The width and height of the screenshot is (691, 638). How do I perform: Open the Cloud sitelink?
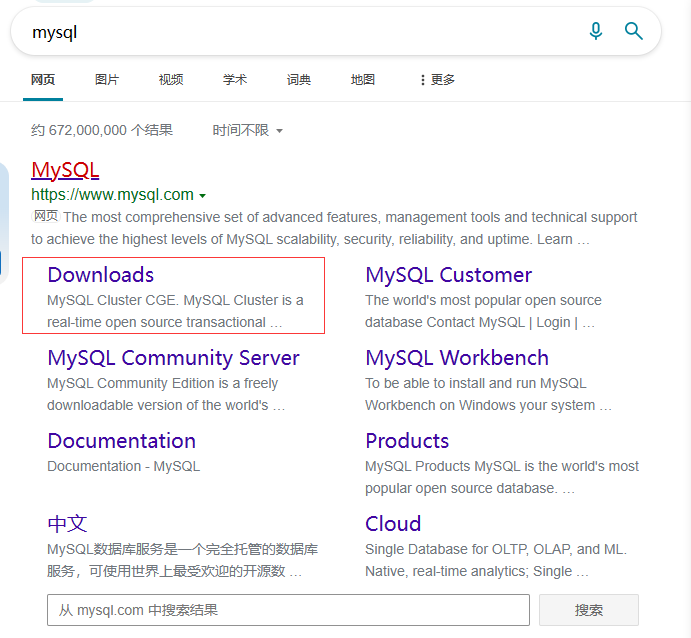393,524
